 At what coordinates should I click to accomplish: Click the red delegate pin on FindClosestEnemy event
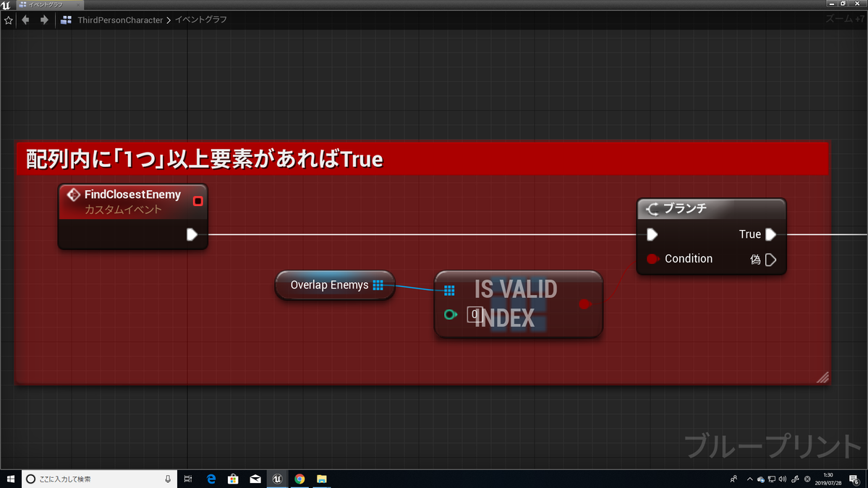[x=197, y=201]
